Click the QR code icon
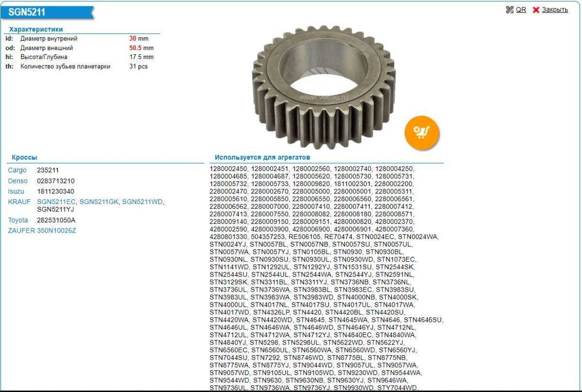The height and width of the screenshot is (392, 582). 509,10
